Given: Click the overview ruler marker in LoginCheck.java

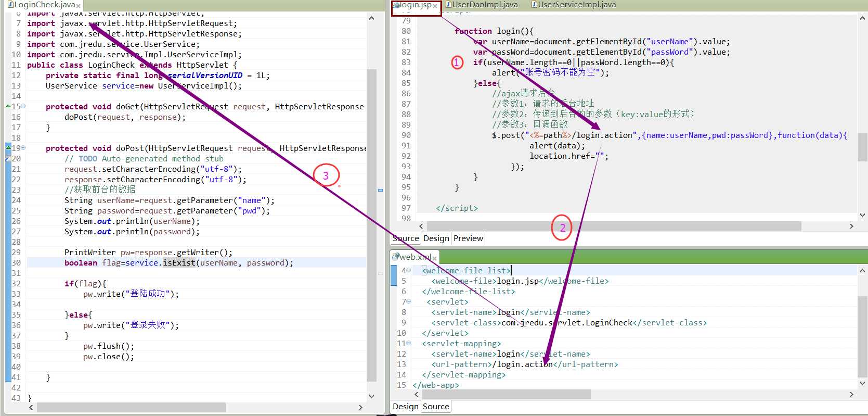Looking at the screenshot, I should click(380, 191).
